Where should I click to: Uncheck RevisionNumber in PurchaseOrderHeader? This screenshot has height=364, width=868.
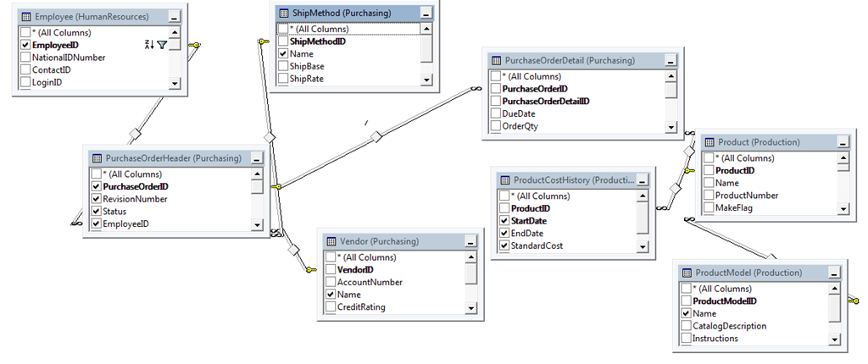[x=97, y=199]
